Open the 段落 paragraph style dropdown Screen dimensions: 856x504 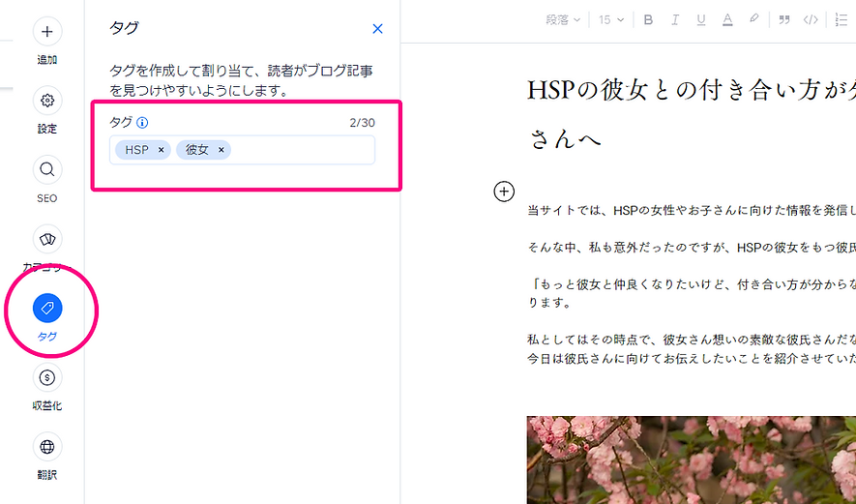pos(563,20)
